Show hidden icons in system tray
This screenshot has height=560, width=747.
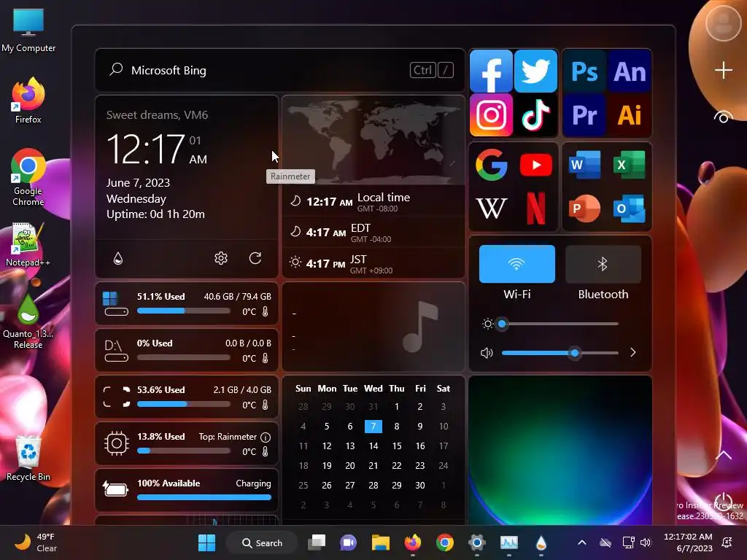(x=581, y=542)
